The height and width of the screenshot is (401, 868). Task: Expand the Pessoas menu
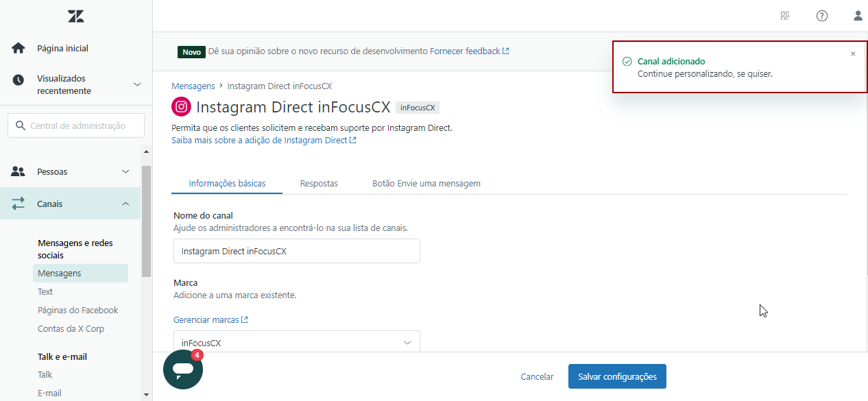[x=125, y=171]
